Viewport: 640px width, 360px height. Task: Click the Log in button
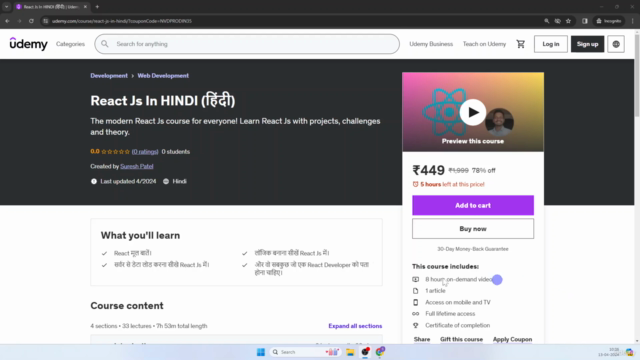click(551, 44)
